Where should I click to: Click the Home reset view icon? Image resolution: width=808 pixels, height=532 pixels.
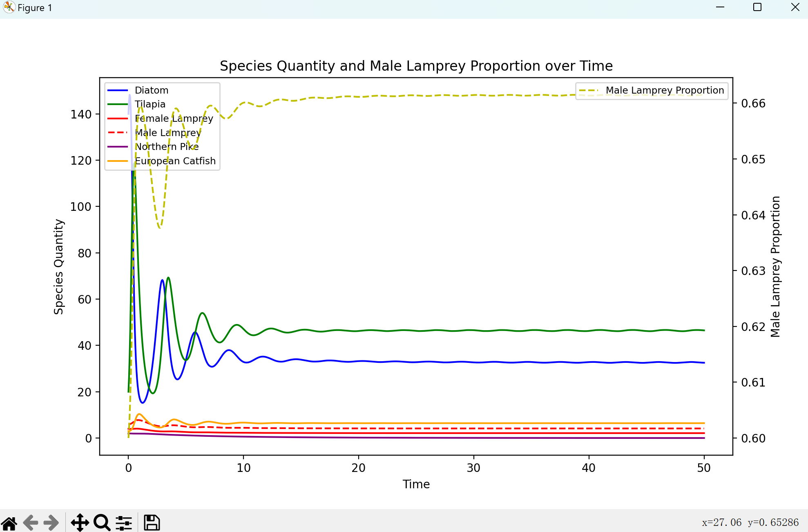(9, 523)
